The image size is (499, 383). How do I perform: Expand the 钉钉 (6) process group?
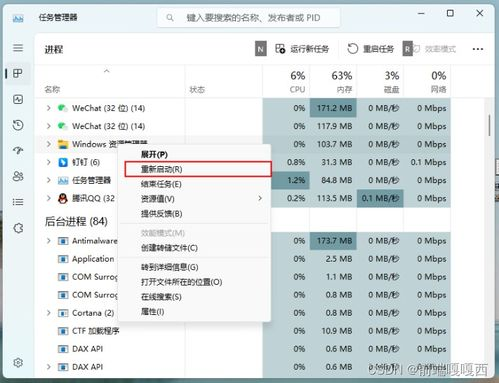49,162
